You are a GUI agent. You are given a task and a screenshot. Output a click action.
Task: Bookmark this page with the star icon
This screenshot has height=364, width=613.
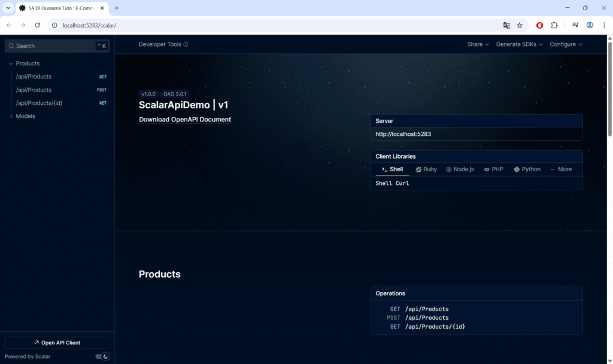(520, 25)
